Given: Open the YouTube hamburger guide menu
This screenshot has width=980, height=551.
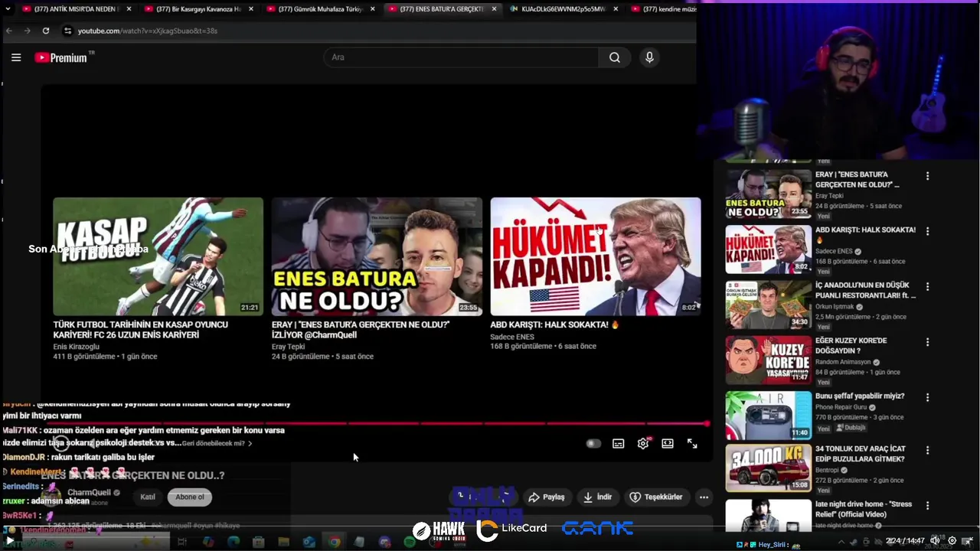Looking at the screenshot, I should click(16, 57).
